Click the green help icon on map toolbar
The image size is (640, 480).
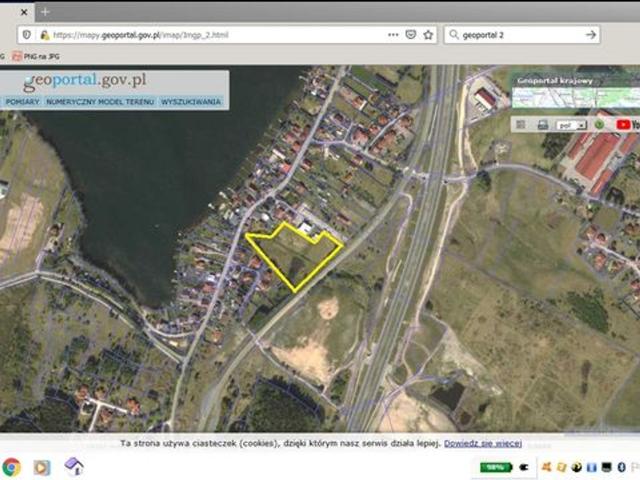coord(600,125)
